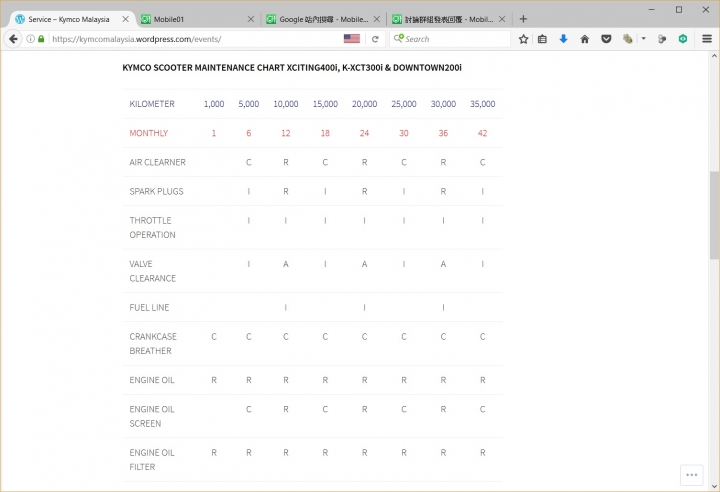Click the search engine magnifier icon

click(x=399, y=39)
